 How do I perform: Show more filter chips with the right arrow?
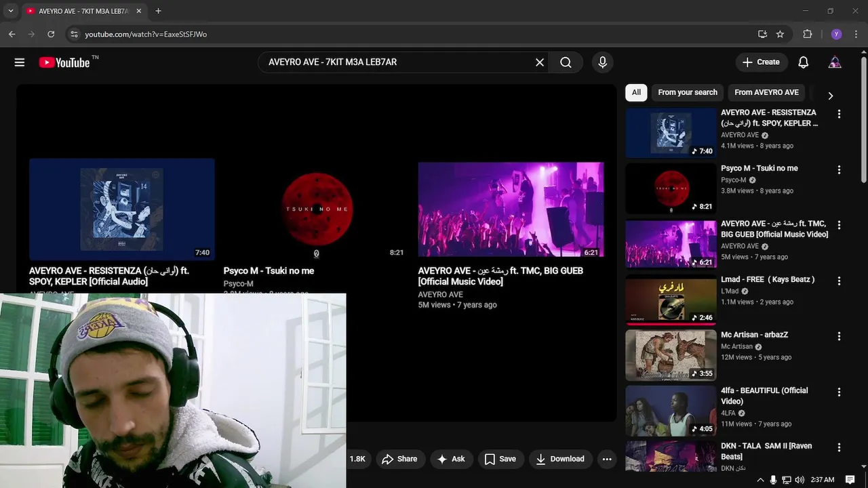click(830, 96)
